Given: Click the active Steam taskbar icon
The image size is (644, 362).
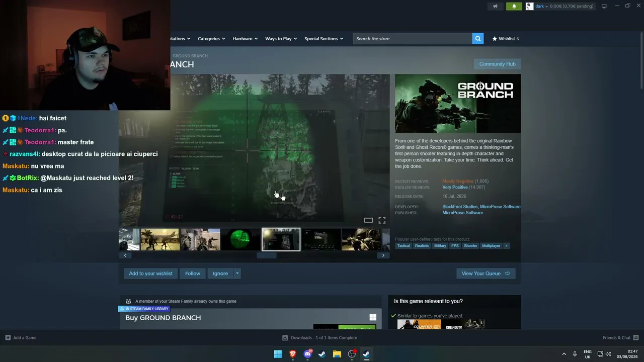Looking at the screenshot, I should pos(367,354).
